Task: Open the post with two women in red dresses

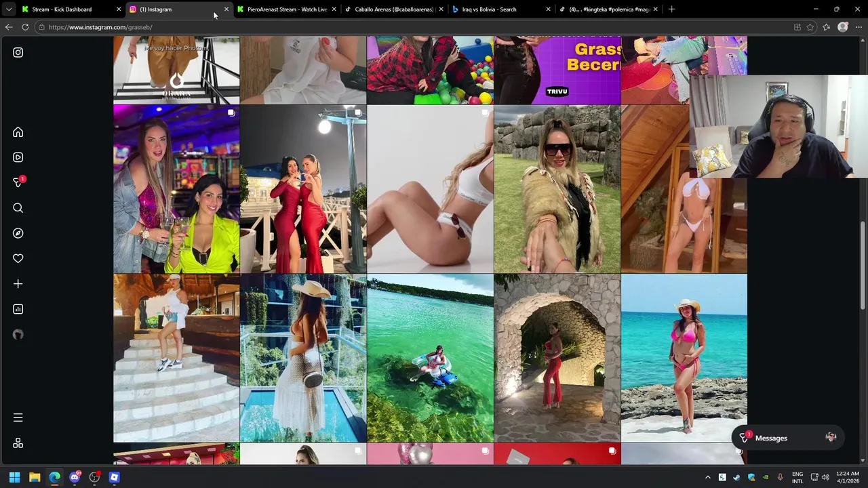Action: (303, 189)
